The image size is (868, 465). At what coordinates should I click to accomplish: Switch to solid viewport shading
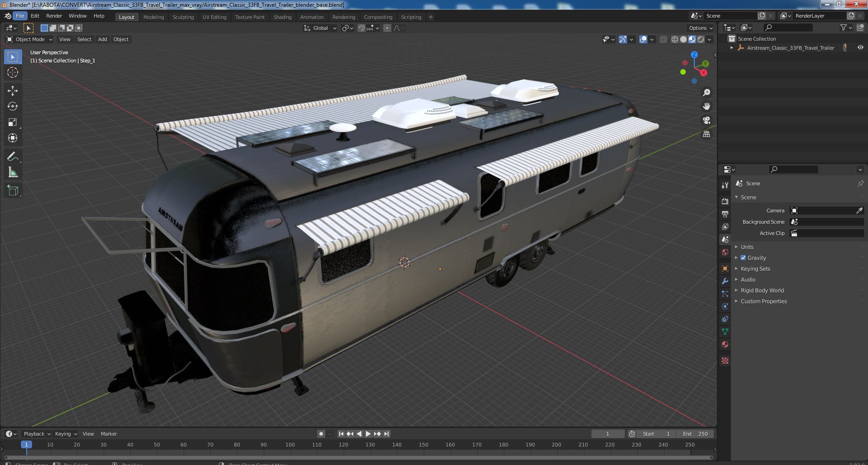[x=683, y=39]
